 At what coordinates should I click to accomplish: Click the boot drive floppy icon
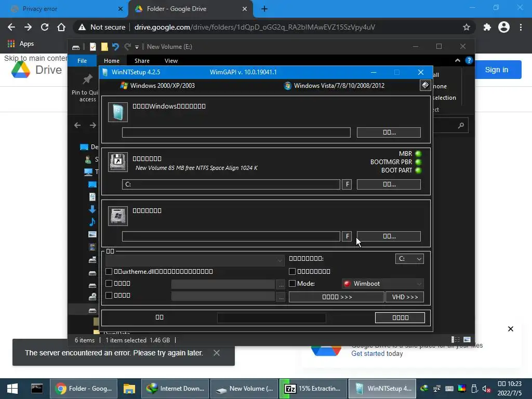[118, 162]
